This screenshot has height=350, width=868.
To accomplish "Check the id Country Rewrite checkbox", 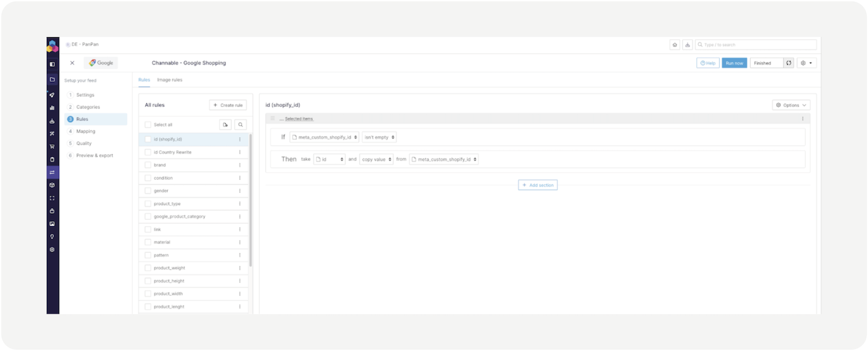I will tap(148, 152).
